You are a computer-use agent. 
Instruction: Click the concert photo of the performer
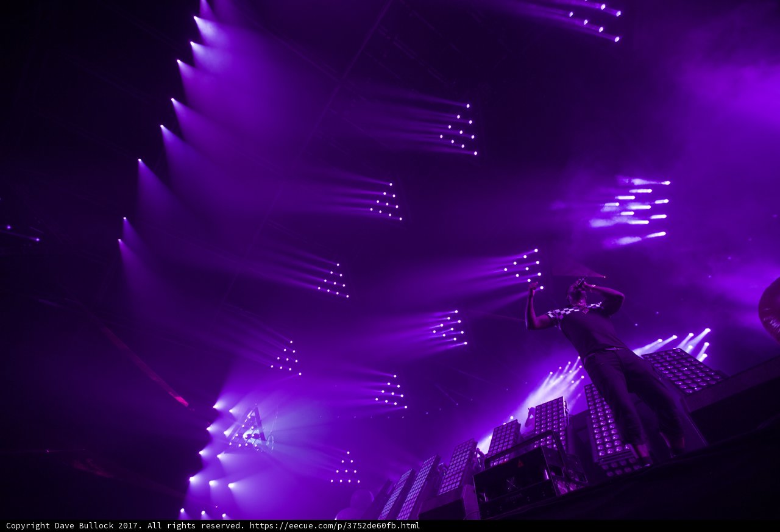[390, 260]
